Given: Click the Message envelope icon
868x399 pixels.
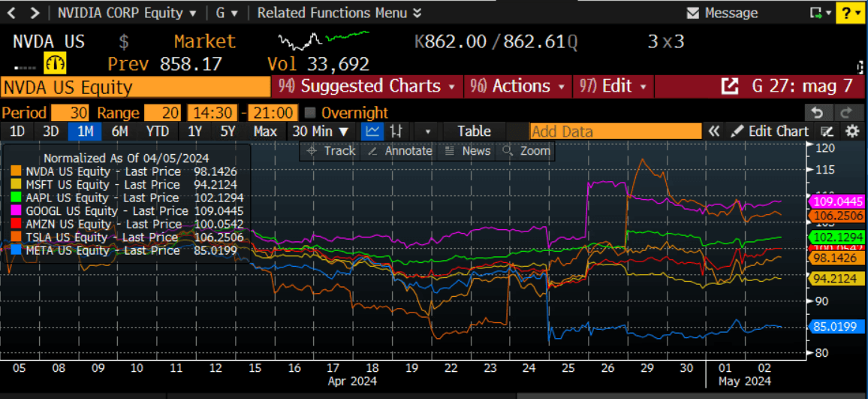Looking at the screenshot, I should (x=693, y=14).
